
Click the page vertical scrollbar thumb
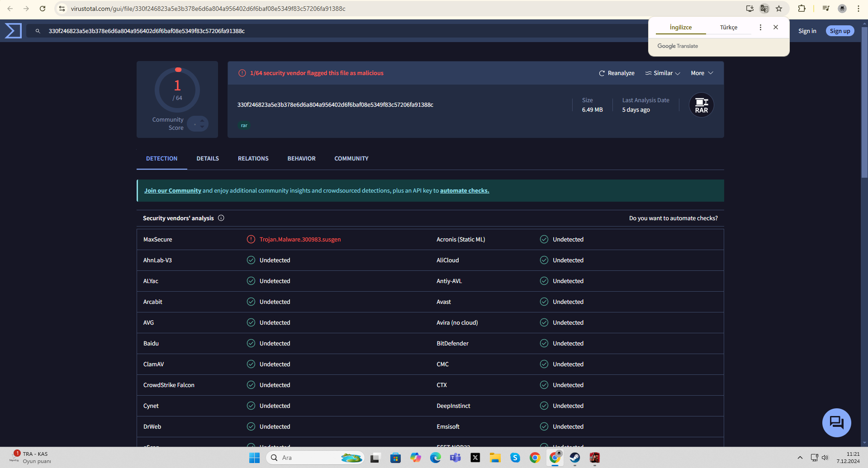pos(864,102)
